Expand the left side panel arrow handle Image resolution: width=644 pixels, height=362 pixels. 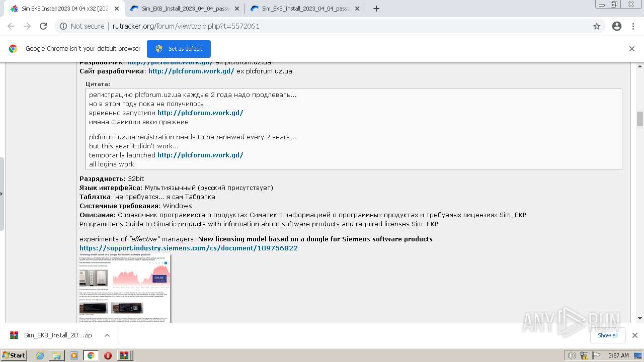tap(2, 194)
